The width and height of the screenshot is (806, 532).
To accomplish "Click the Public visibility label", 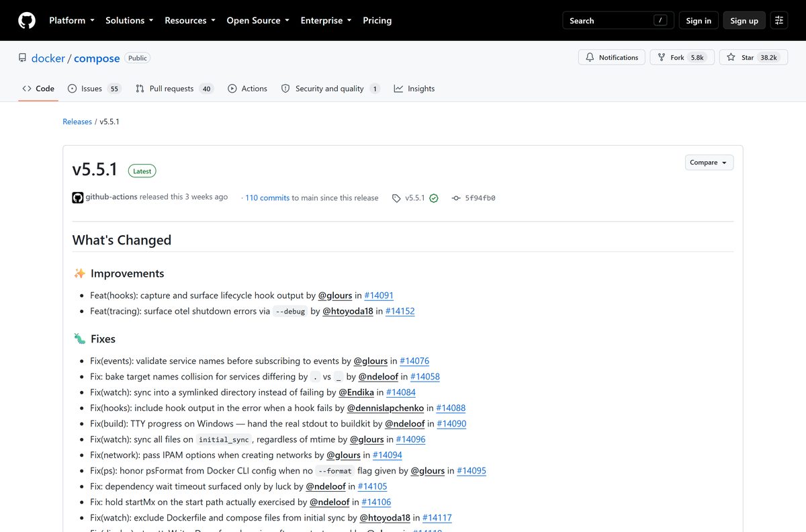I will click(138, 58).
